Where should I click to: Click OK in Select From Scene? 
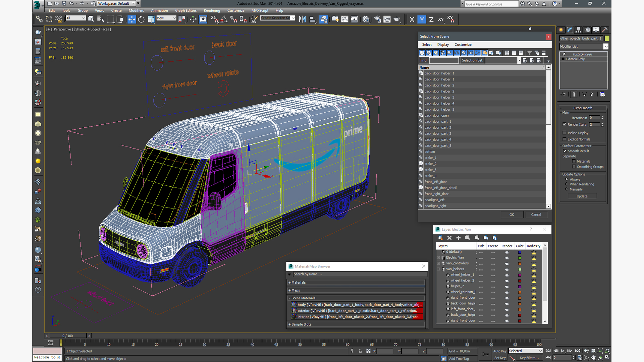pyautogui.click(x=512, y=215)
